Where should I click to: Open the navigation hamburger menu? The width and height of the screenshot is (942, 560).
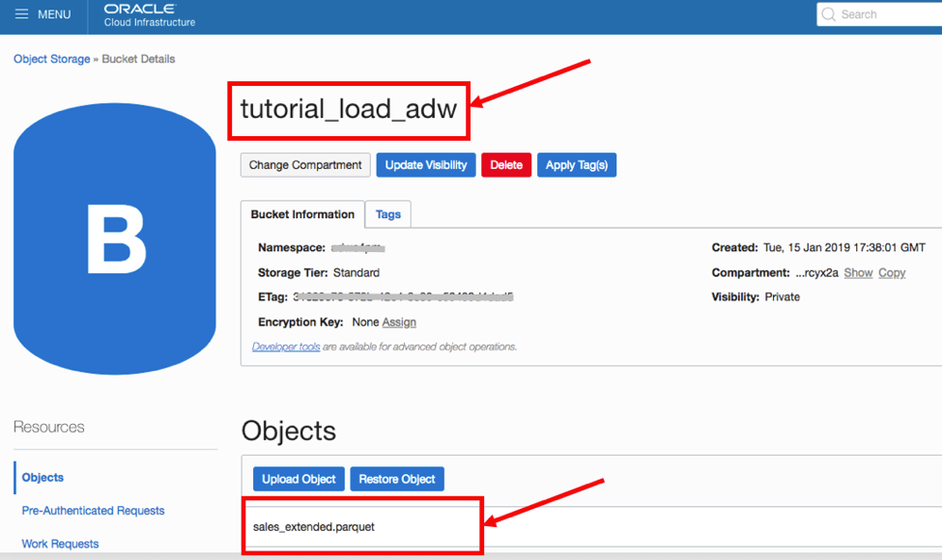pos(22,14)
